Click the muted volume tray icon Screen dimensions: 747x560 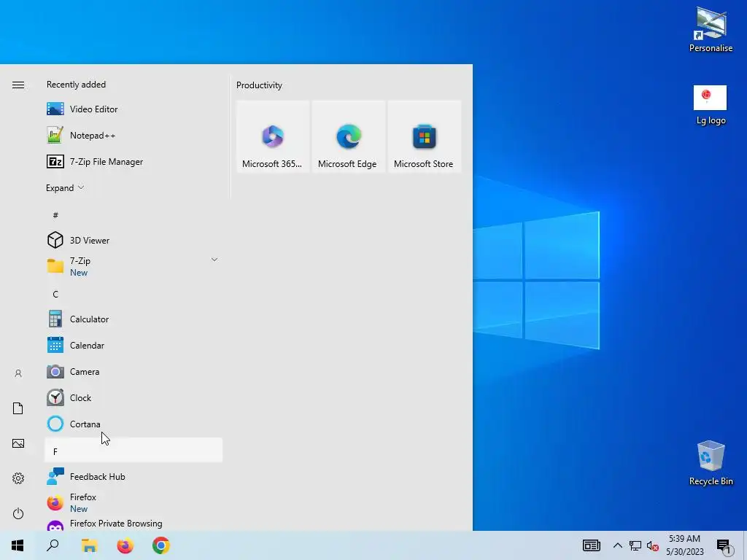[x=653, y=546]
